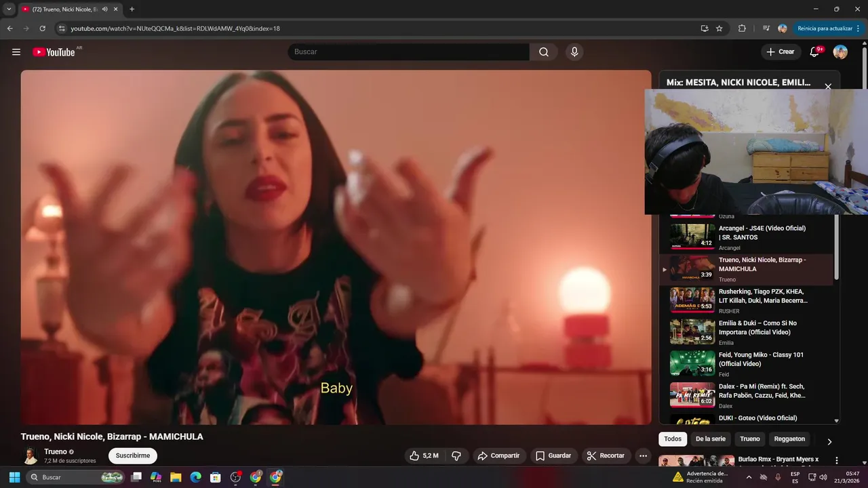View site information icon in address bar
868x488 pixels.
(x=62, y=28)
